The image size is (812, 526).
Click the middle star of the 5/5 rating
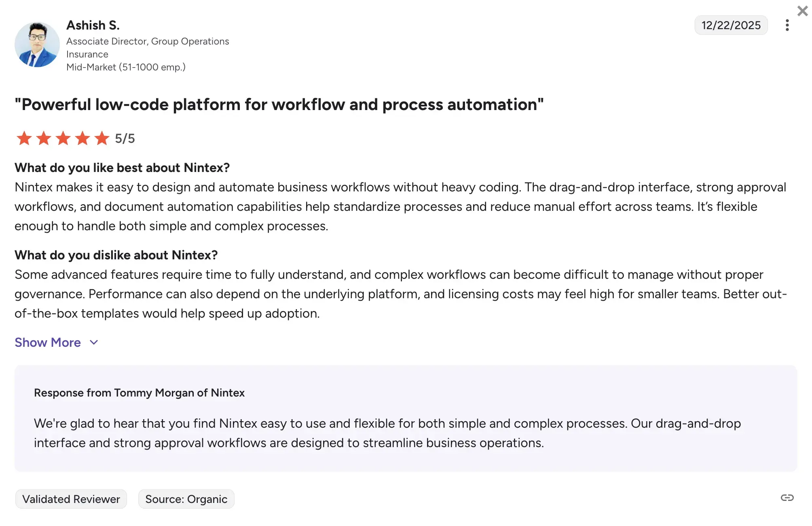(63, 138)
